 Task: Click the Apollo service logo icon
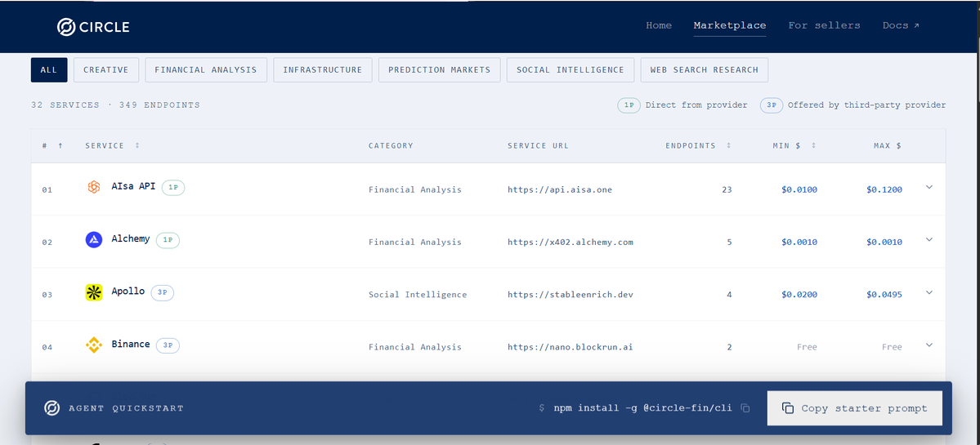[94, 292]
